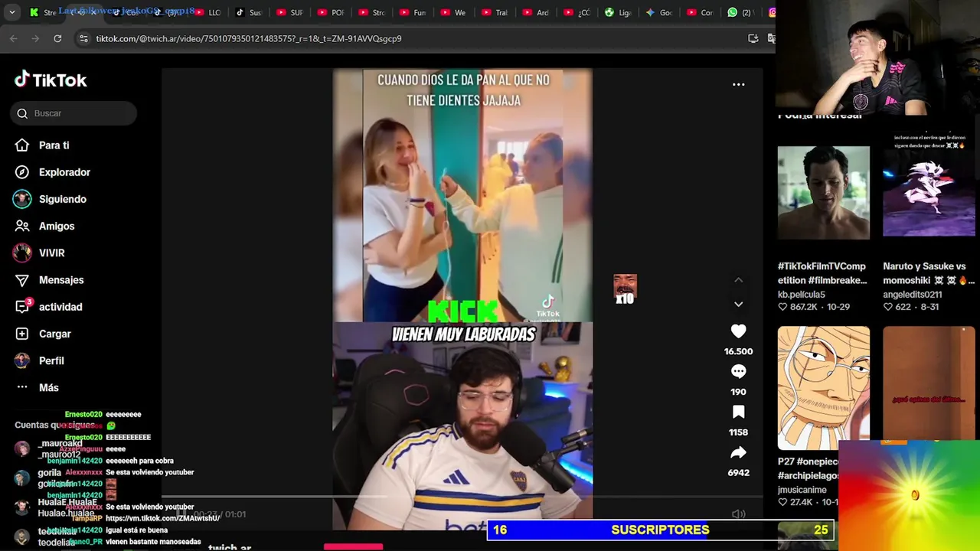Click the 16.500 likes count
Image resolution: width=980 pixels, height=551 pixels.
click(x=738, y=351)
